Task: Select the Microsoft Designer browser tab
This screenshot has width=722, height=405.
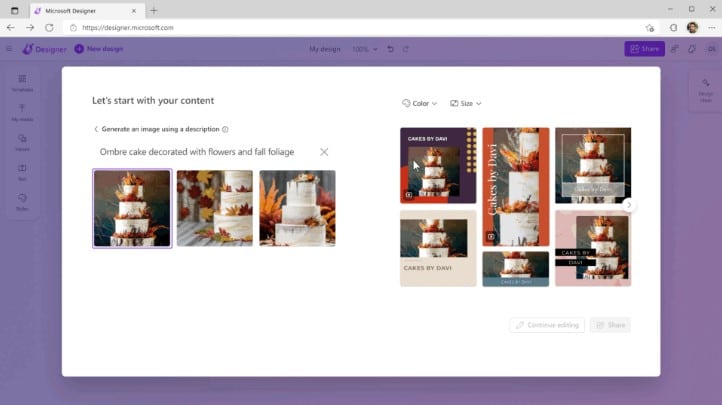Action: click(x=92, y=10)
